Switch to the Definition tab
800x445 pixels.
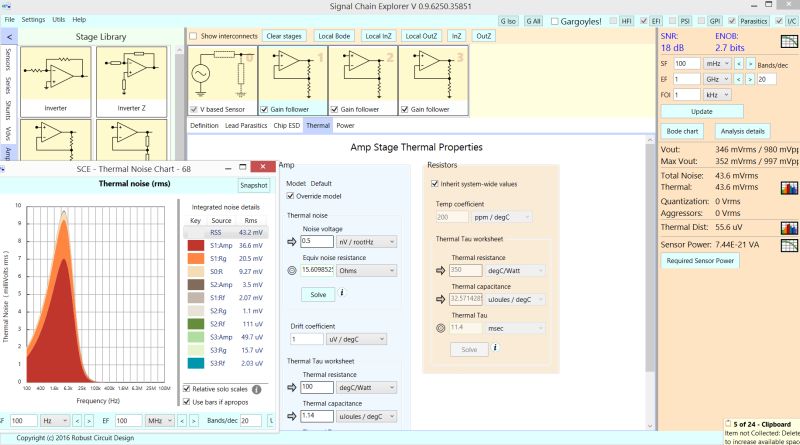tap(204, 126)
